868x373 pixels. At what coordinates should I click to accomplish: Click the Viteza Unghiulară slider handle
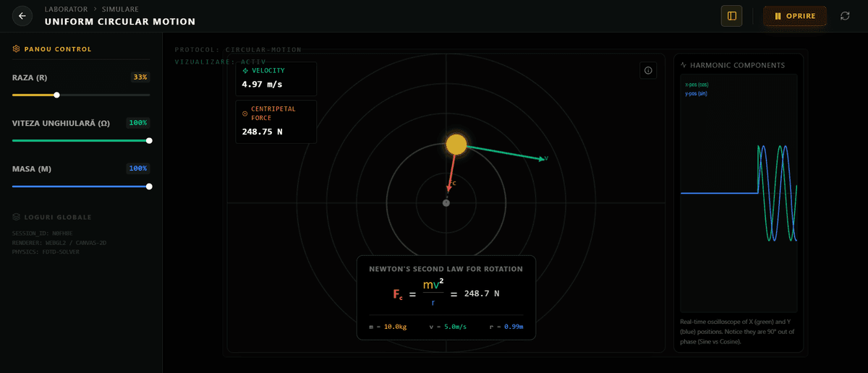(x=149, y=141)
